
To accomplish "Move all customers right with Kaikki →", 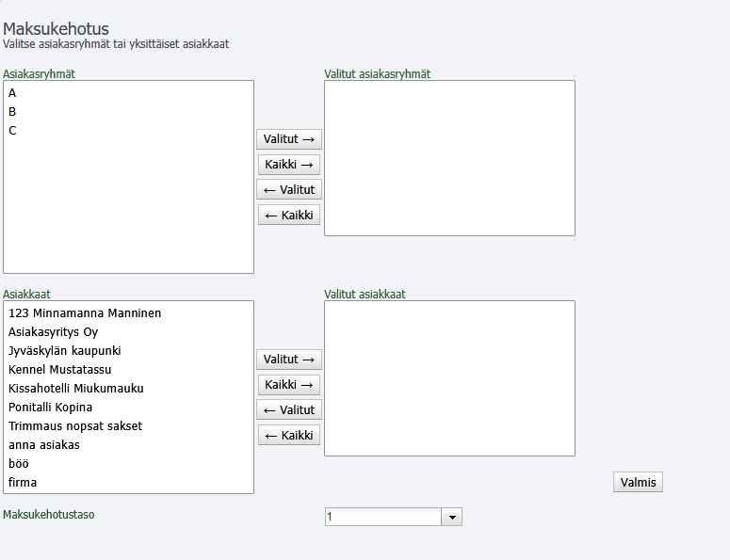I will (x=289, y=385).
